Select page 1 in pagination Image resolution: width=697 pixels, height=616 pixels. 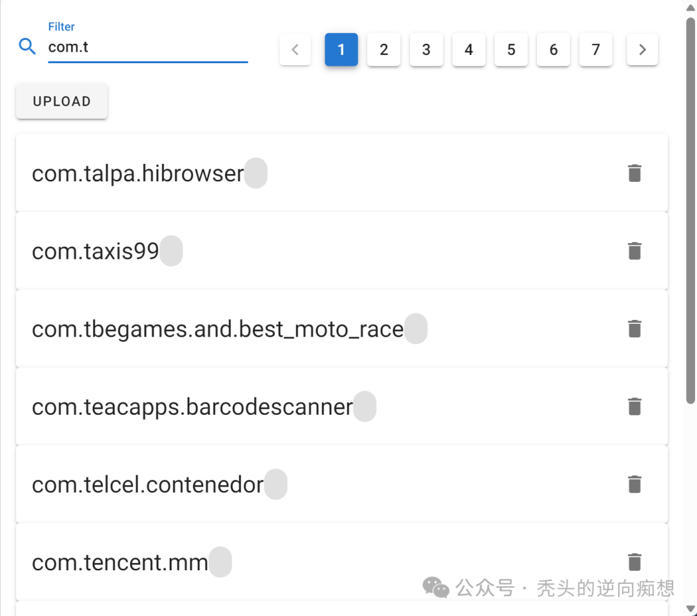coord(341,49)
